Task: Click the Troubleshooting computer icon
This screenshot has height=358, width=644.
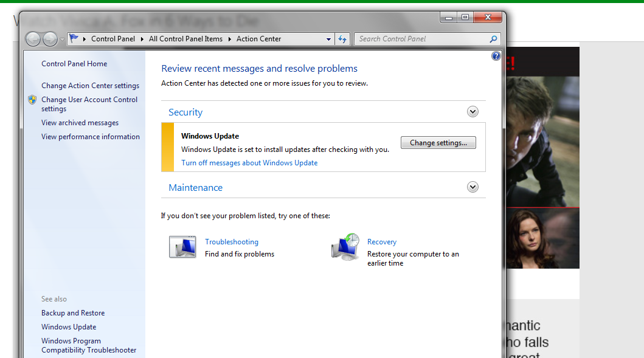Action: coord(182,247)
